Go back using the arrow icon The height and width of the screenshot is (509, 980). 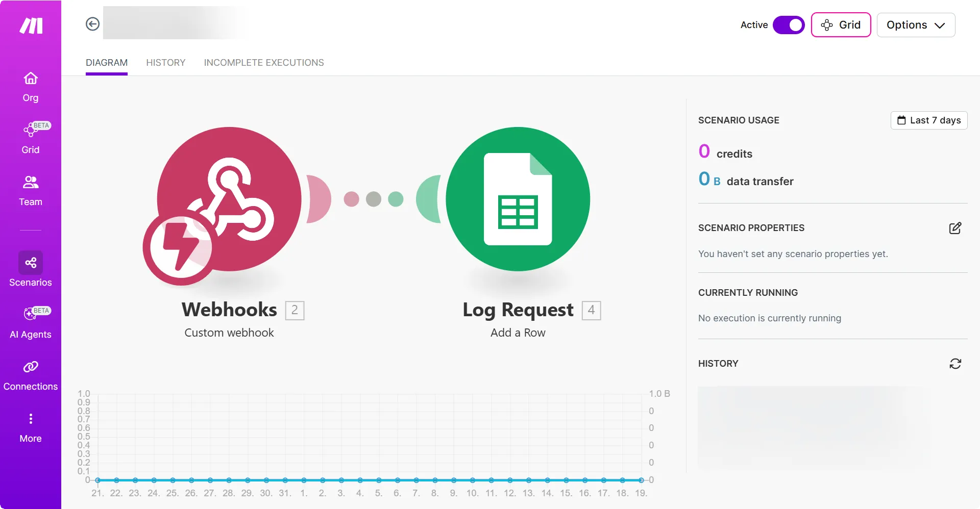[92, 24]
